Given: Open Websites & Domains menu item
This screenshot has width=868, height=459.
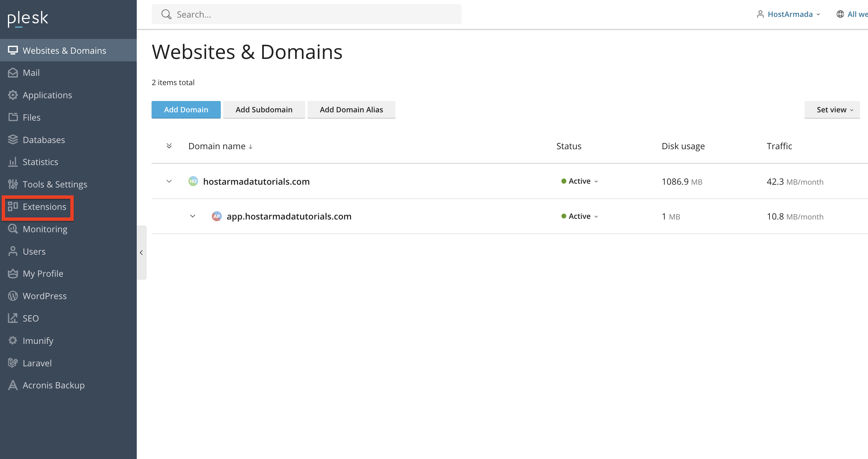Looking at the screenshot, I should [68, 50].
